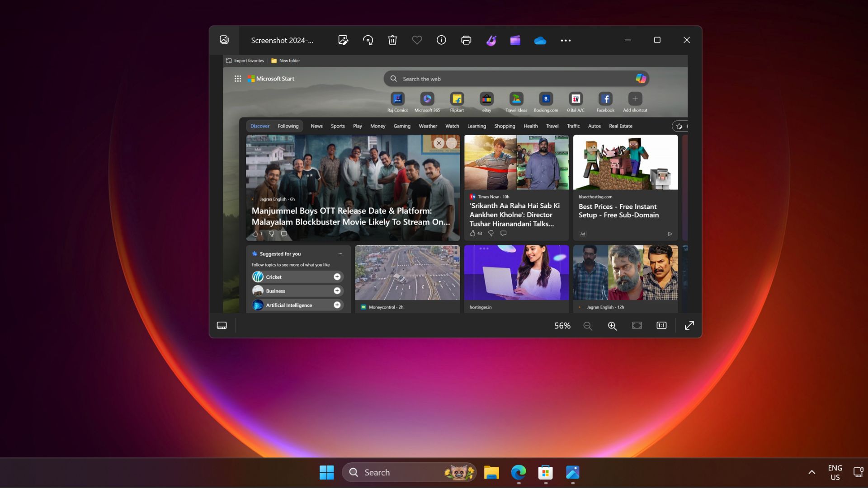
Task: Click the zoom in magnifier icon
Action: [612, 325]
